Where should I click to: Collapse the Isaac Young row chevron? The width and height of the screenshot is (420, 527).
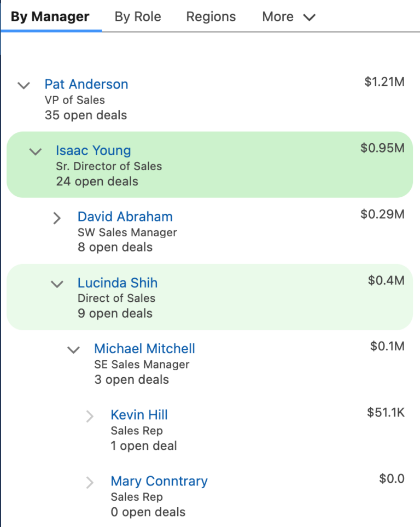click(36, 151)
